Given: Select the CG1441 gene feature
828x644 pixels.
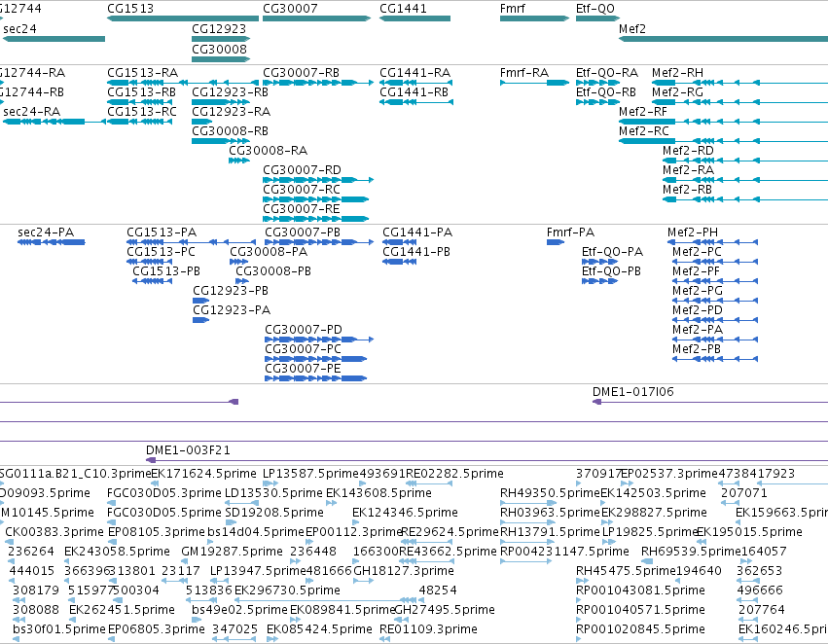Looking at the screenshot, I should tap(414, 18).
